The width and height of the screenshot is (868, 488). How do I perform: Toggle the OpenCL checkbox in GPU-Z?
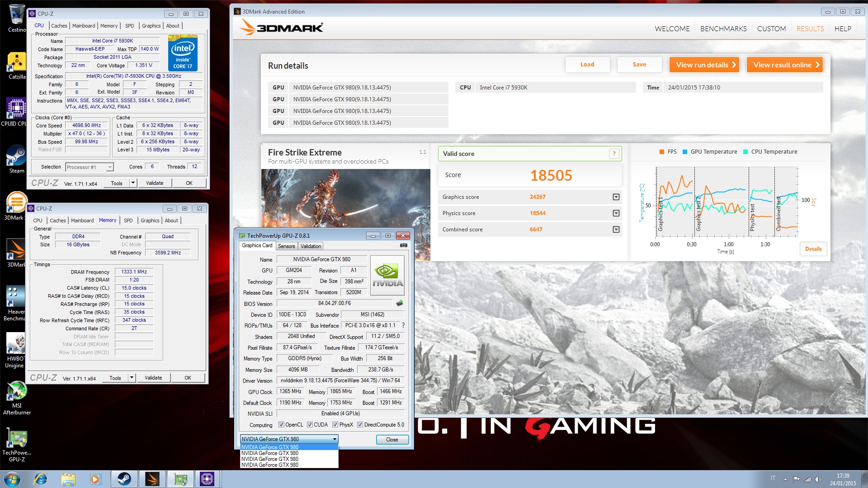pos(281,425)
